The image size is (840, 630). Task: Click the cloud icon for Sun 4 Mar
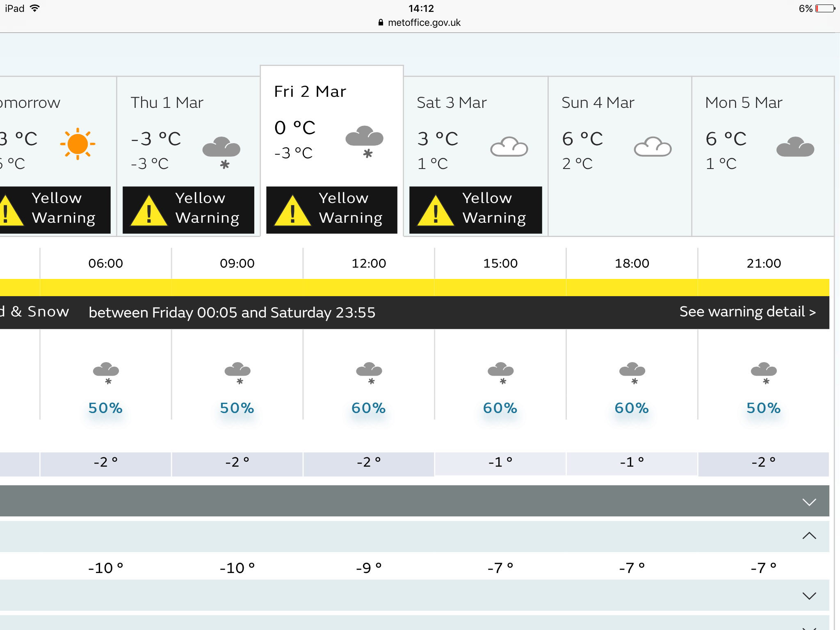coord(653,147)
